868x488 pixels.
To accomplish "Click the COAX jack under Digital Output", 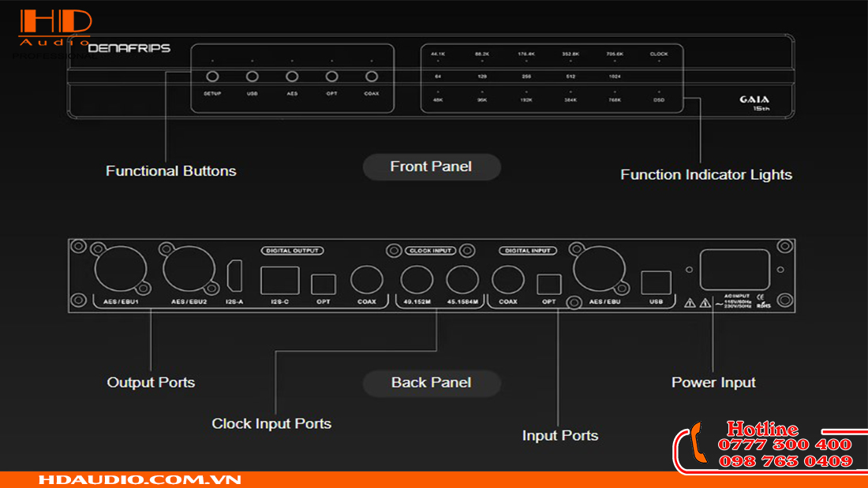I will point(366,281).
